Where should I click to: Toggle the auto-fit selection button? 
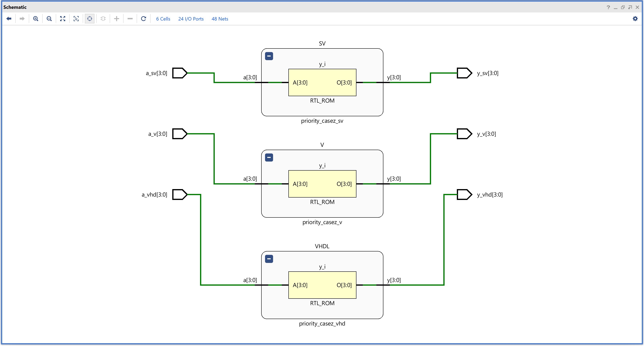coord(90,19)
